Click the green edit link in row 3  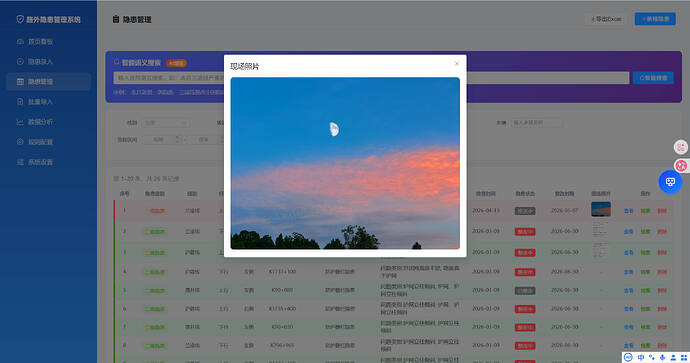tap(645, 253)
